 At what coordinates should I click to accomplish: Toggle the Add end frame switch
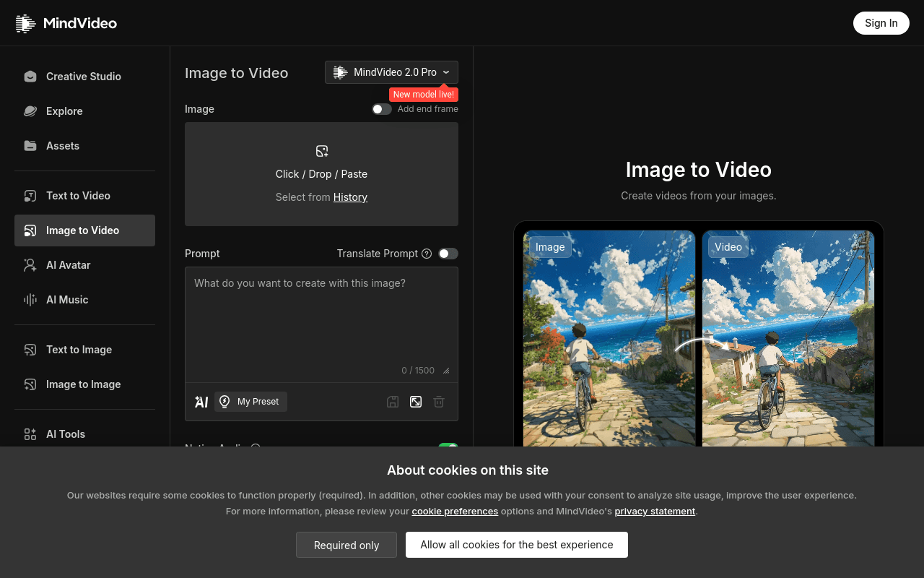(382, 109)
